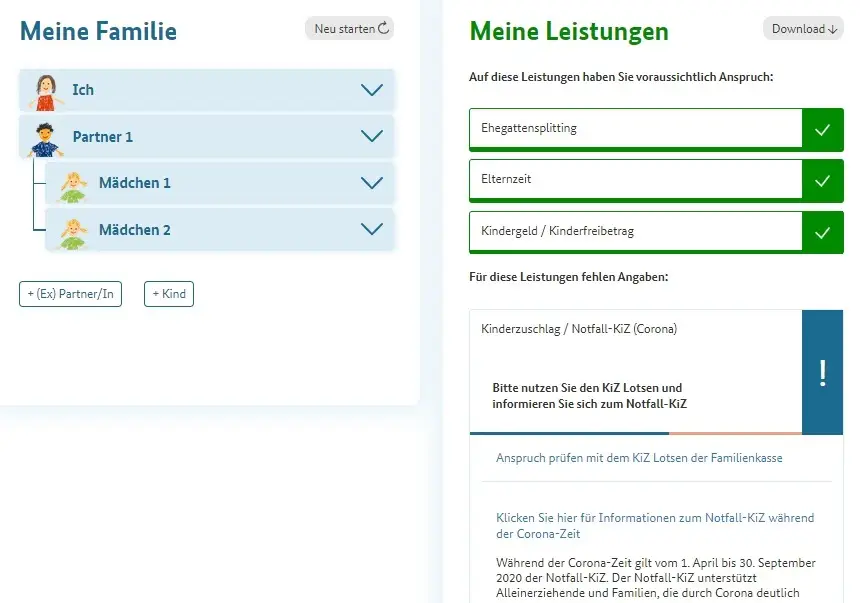This screenshot has height=603, width=868.
Task: Click the Download button
Action: (x=803, y=29)
